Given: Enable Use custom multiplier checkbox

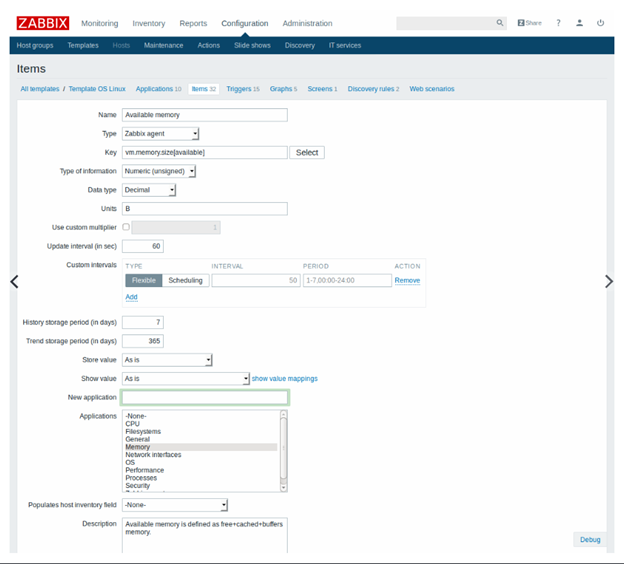Looking at the screenshot, I should (x=126, y=227).
